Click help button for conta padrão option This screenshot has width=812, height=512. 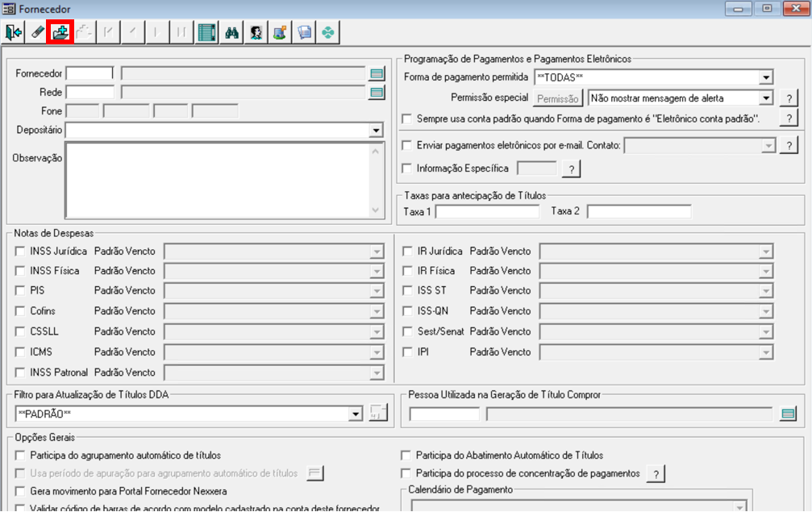pos(789,119)
